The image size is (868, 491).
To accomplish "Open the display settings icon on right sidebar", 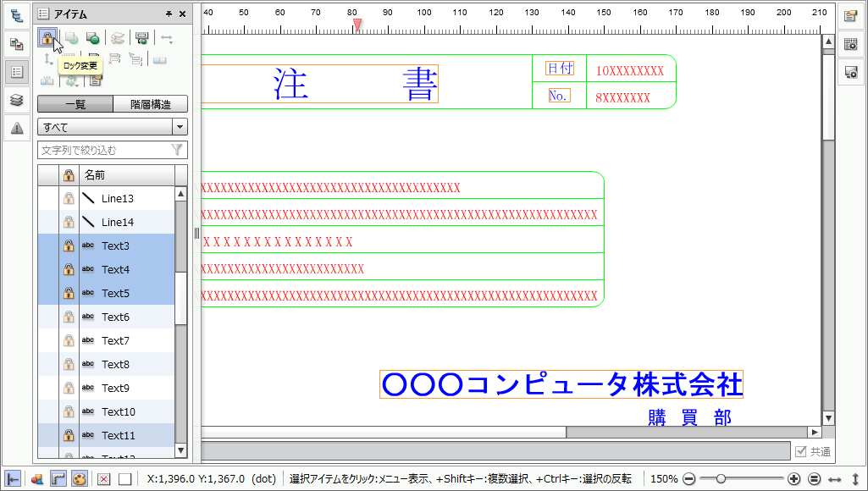I will point(851,73).
